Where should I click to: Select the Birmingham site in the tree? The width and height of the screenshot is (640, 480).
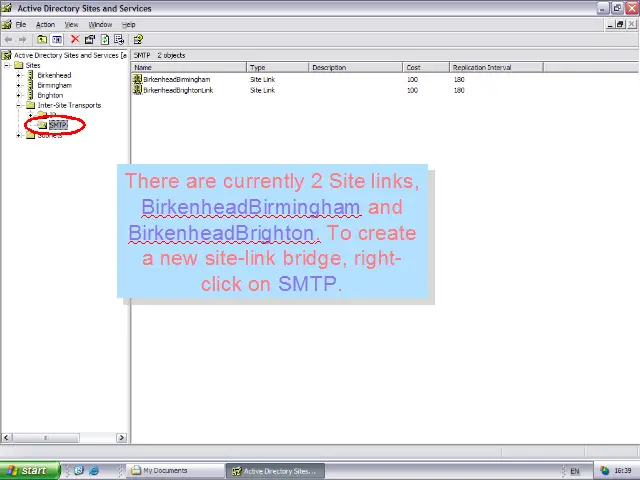pos(54,85)
